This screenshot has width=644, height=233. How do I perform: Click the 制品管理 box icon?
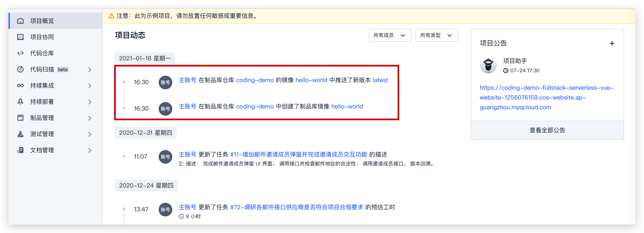tap(20, 118)
